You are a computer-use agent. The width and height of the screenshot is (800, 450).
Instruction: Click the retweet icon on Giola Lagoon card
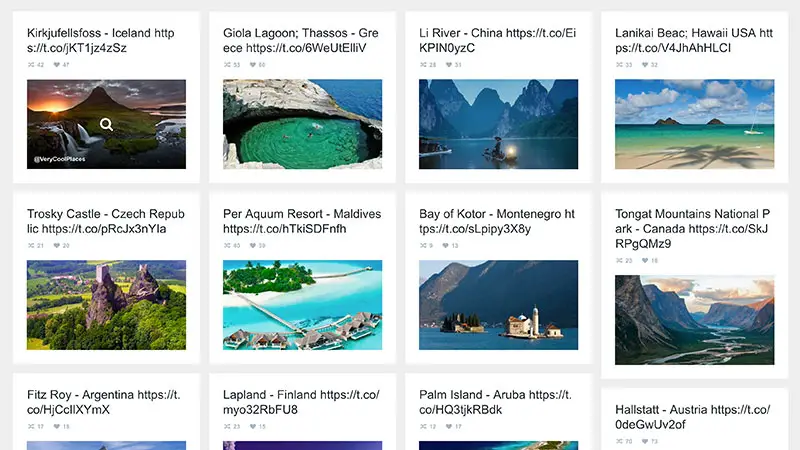(227, 65)
